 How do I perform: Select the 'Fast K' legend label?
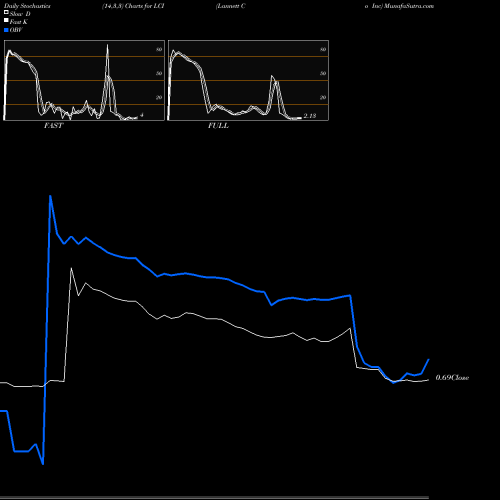[x=19, y=22]
